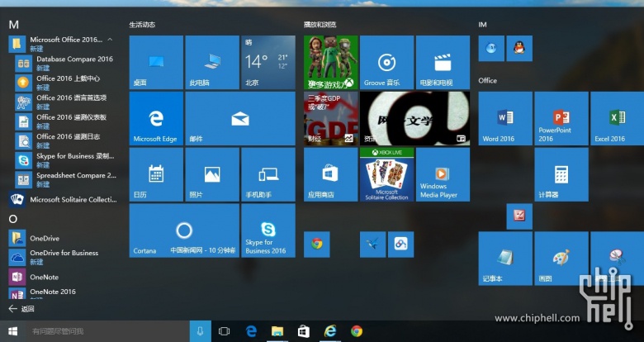Open Office 2016 遥测仪表板 entry
644x342 pixels.
(67, 121)
